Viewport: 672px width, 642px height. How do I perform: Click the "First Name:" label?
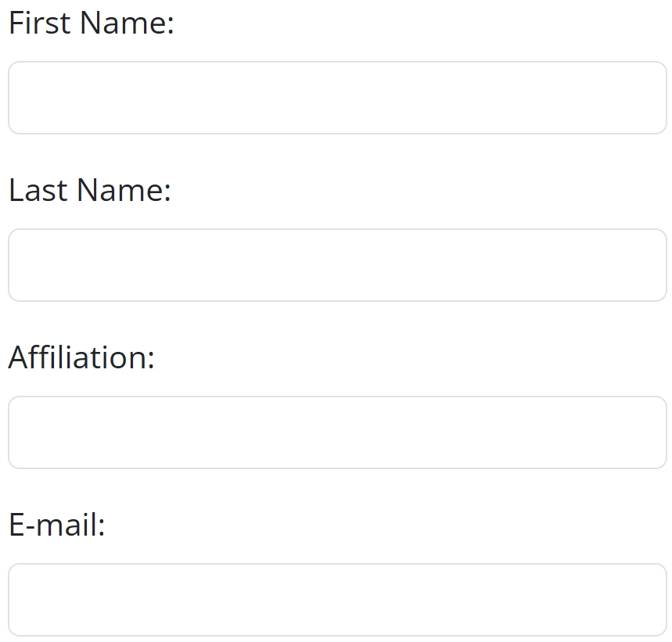point(91,23)
